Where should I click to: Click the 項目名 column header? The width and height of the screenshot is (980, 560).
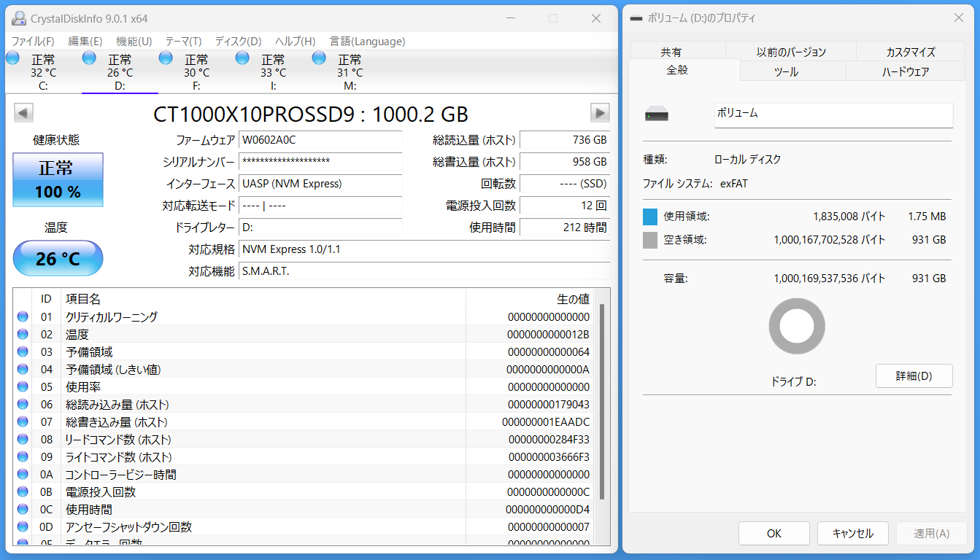tap(263, 299)
